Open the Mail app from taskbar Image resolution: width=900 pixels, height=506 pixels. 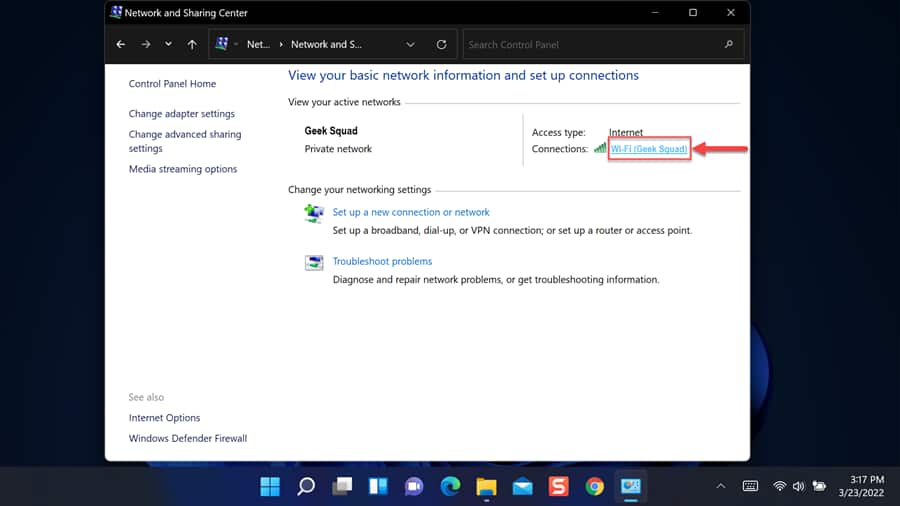522,486
